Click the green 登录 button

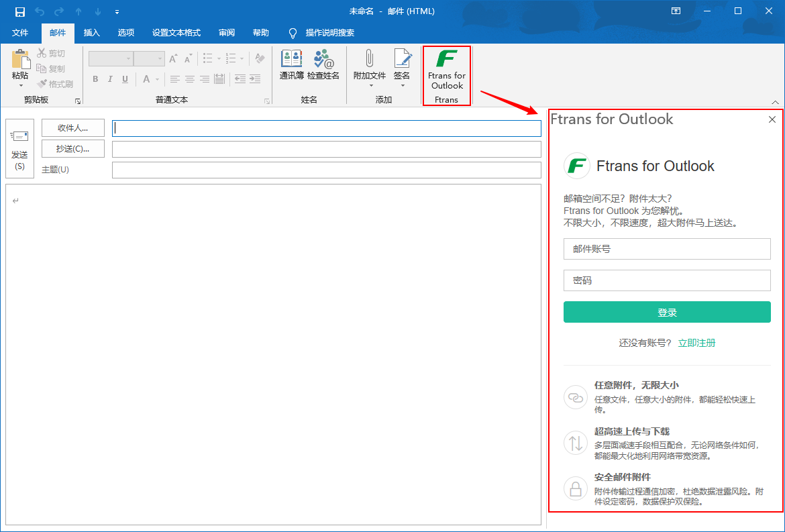point(667,313)
